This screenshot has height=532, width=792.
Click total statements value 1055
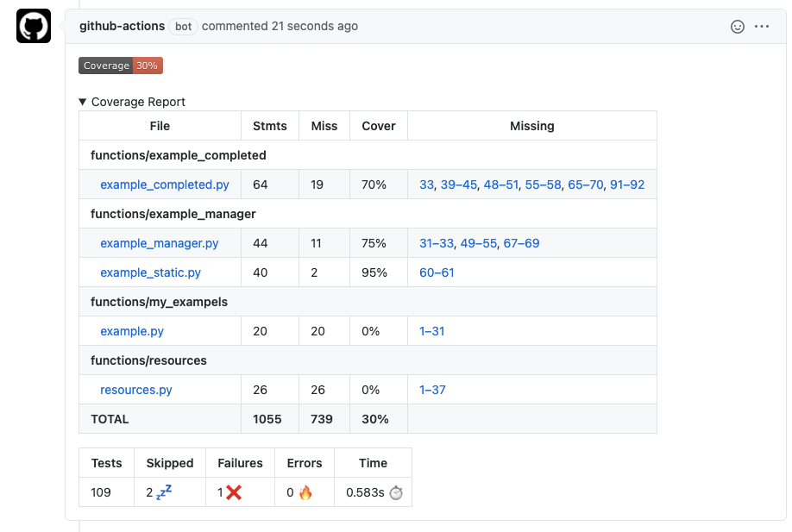point(267,419)
